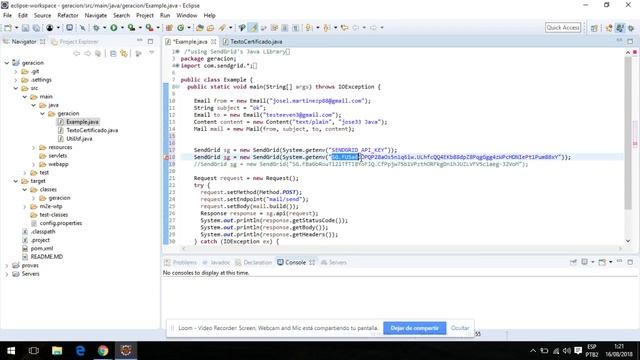The image size is (640, 360).
Task: Collapse the geracion project node
Action: [x=7, y=63]
